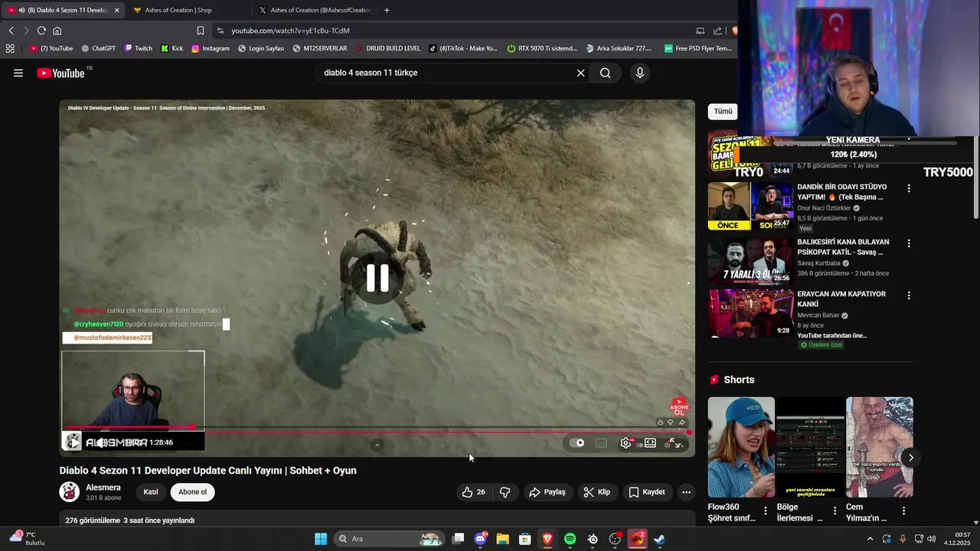
Task: Click the browser address bar URL
Action: pyautogui.click(x=290, y=31)
